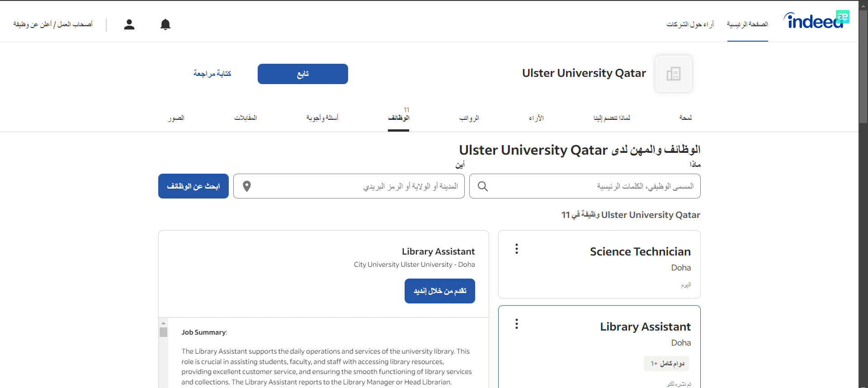Click the دوام كامل full-time tag

pyautogui.click(x=666, y=364)
